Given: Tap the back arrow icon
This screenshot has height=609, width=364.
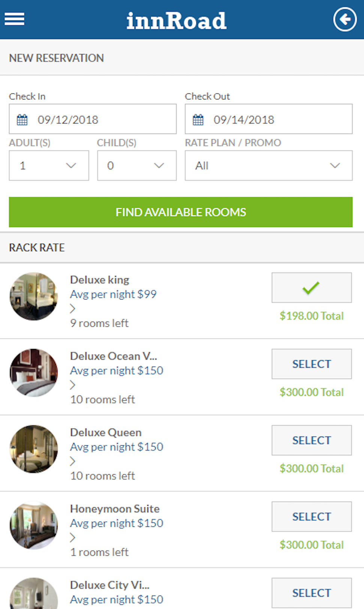Looking at the screenshot, I should click(x=344, y=19).
